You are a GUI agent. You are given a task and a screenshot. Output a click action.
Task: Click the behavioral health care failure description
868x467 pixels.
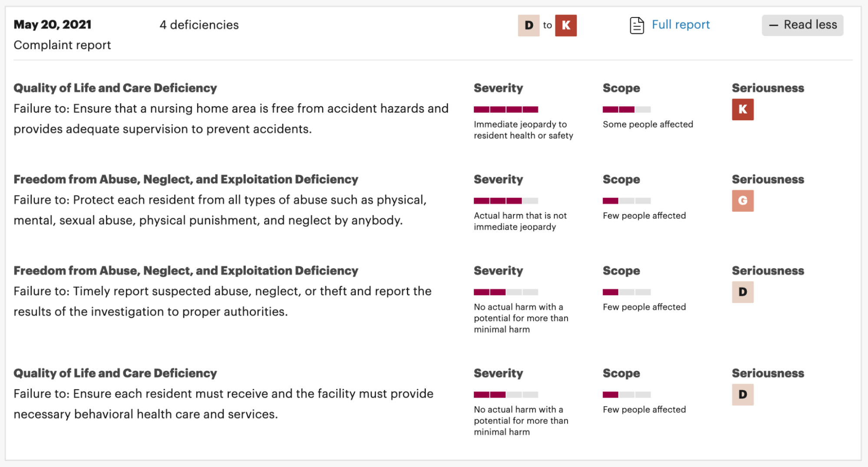click(223, 404)
